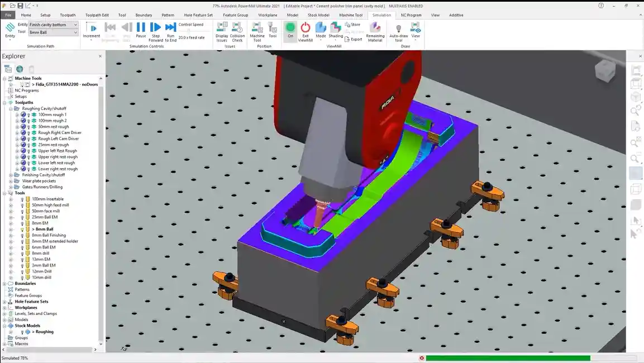The width and height of the screenshot is (644, 363).
Task: Toggle light bulb for 100mm rough 1
Action: (29, 114)
